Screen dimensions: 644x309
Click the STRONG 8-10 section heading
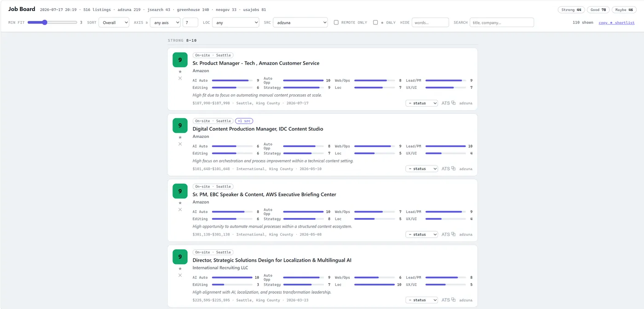tap(182, 40)
